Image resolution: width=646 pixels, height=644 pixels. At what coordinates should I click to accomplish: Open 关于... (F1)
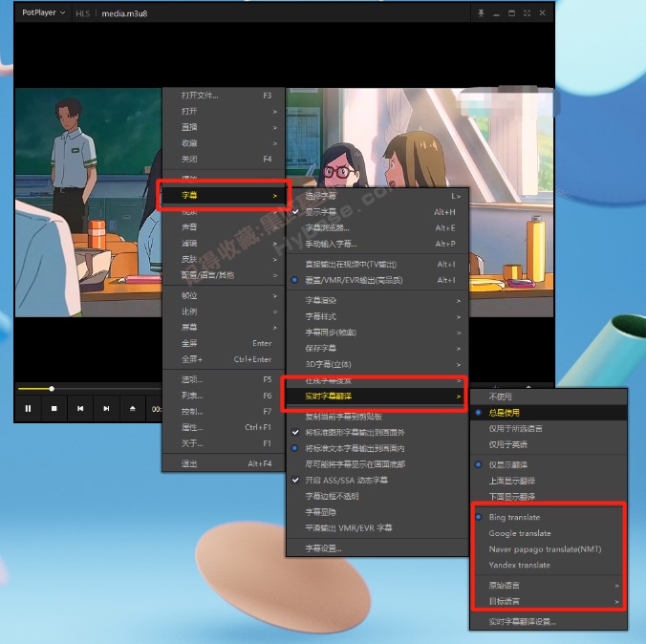(224, 443)
